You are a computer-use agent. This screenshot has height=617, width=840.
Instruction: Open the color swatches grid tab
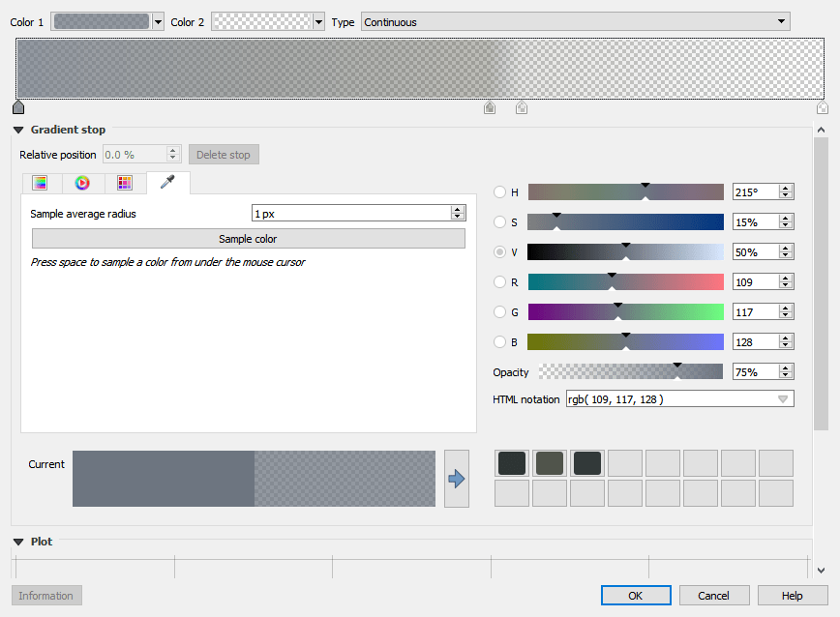[x=124, y=183]
